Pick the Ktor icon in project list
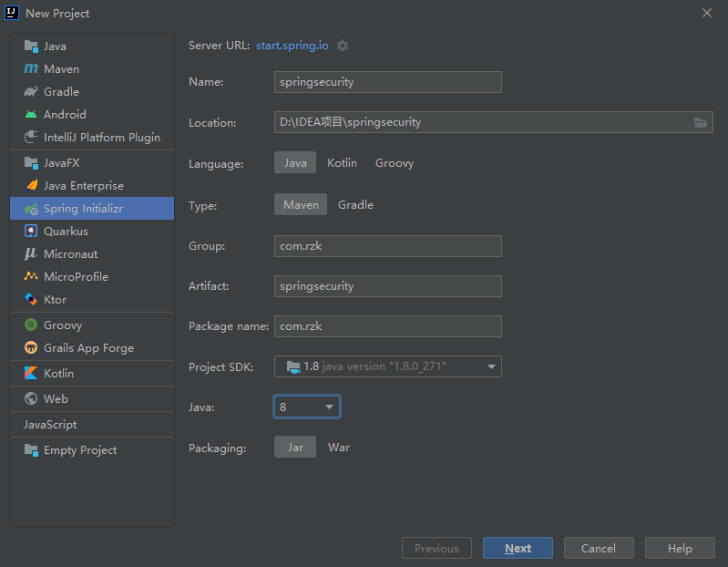The image size is (728, 567). [31, 300]
